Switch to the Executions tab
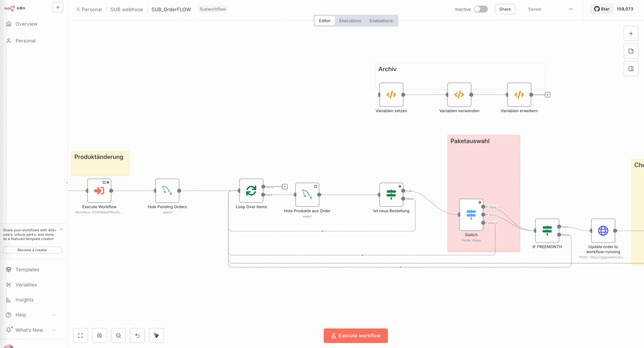 click(350, 21)
